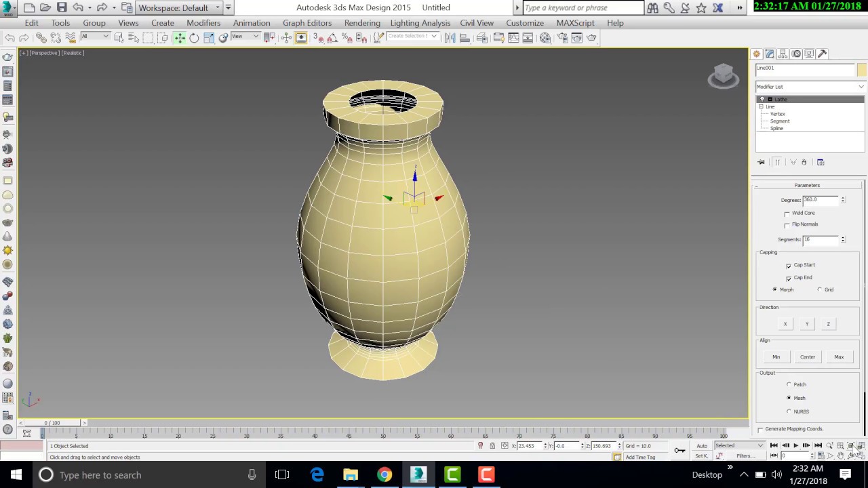Uncheck the Cap Start checkbox
Screen dimensions: 868x488
click(x=789, y=266)
